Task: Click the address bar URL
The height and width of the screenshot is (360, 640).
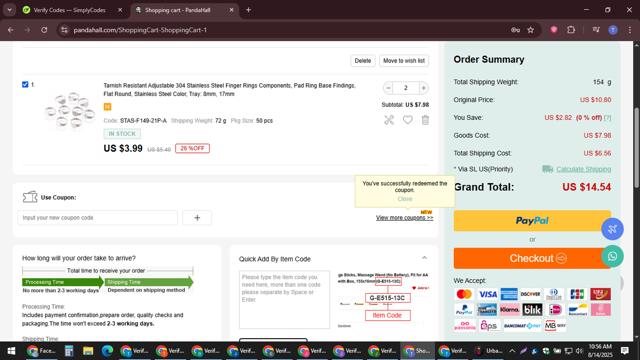Action: coord(140,30)
